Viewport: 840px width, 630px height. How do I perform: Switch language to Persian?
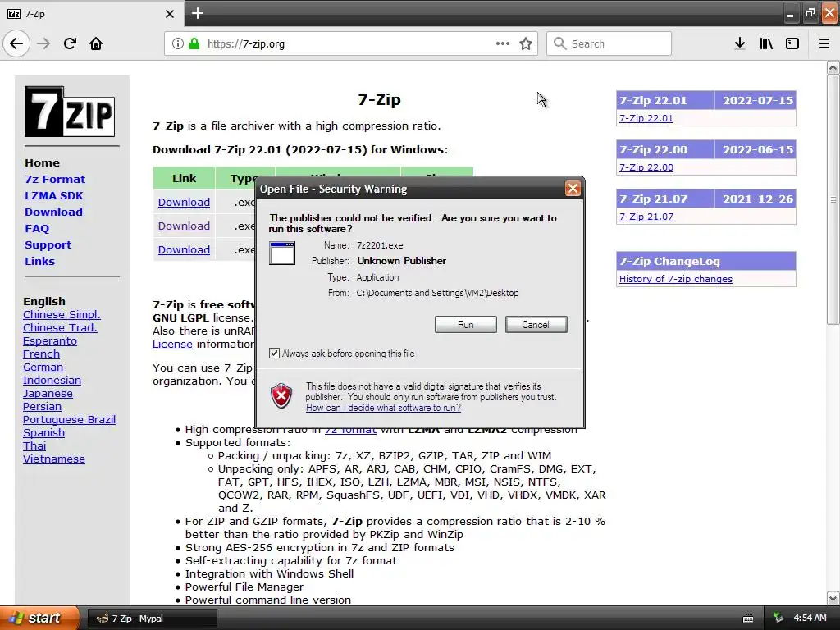click(x=43, y=407)
